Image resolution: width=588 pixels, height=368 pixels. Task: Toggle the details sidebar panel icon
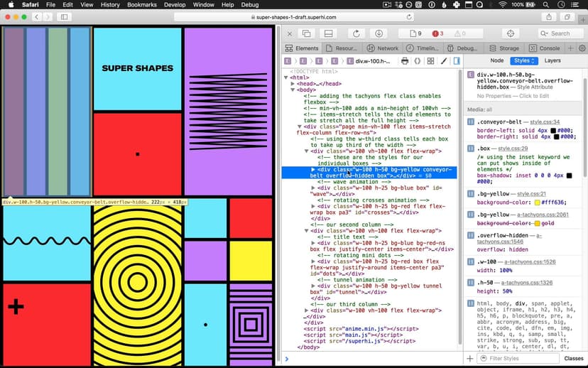pos(457,61)
